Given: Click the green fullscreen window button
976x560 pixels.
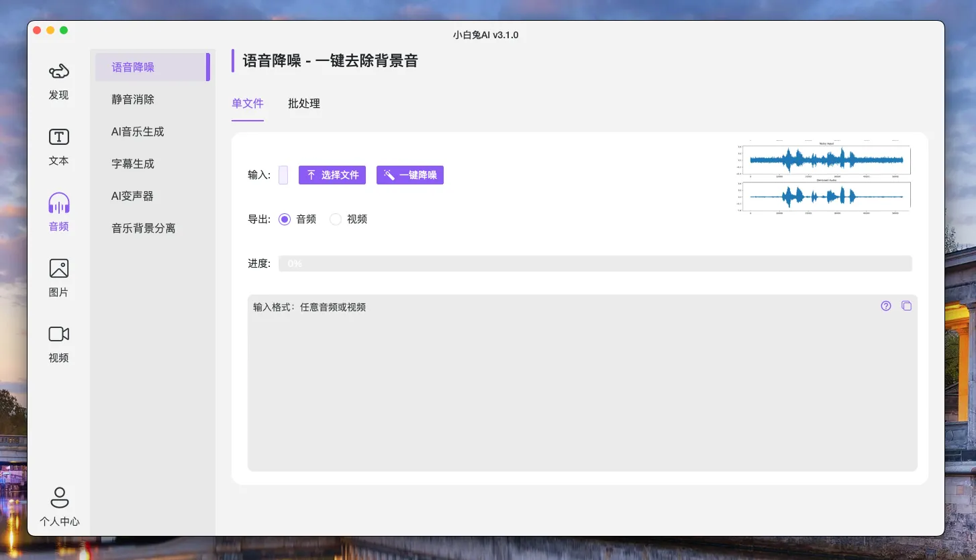Looking at the screenshot, I should (64, 30).
